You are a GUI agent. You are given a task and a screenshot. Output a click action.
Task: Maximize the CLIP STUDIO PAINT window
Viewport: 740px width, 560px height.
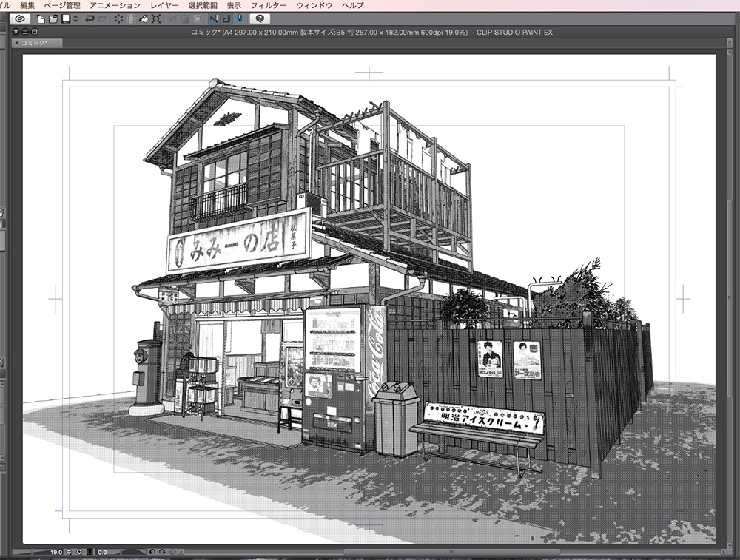tap(34, 32)
